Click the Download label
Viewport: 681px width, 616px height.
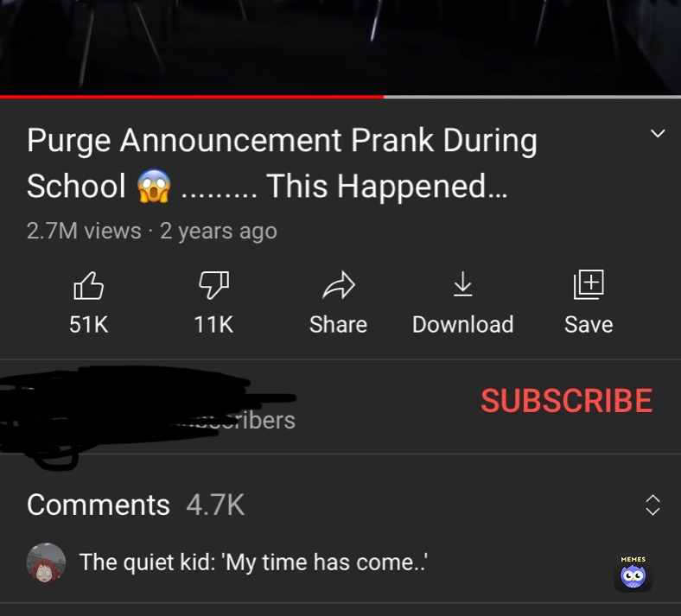click(x=463, y=324)
